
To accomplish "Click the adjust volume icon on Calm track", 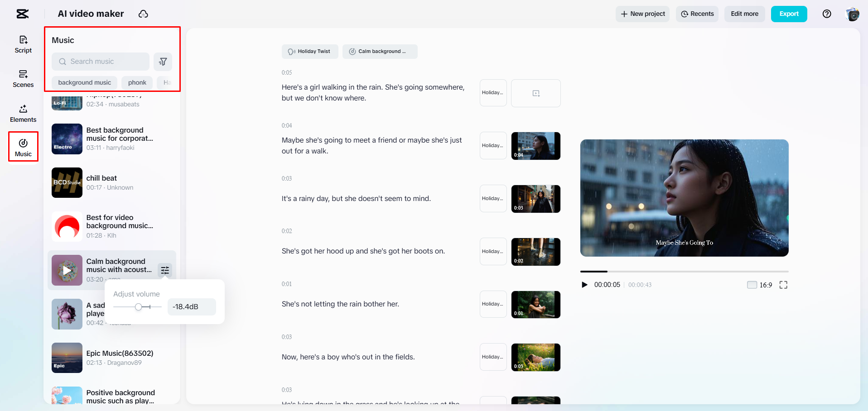I will click(x=165, y=270).
